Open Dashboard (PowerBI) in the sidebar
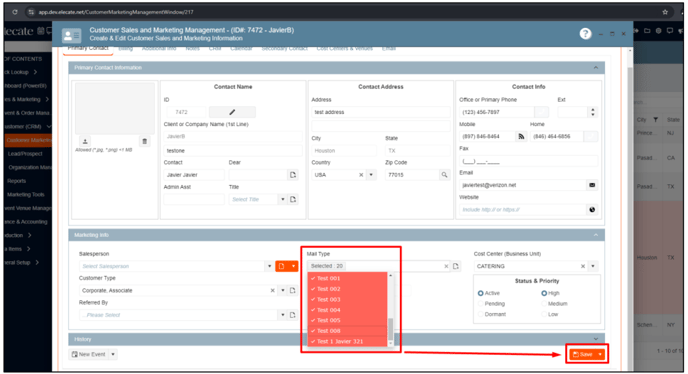This screenshot has width=688, height=374. (x=25, y=86)
